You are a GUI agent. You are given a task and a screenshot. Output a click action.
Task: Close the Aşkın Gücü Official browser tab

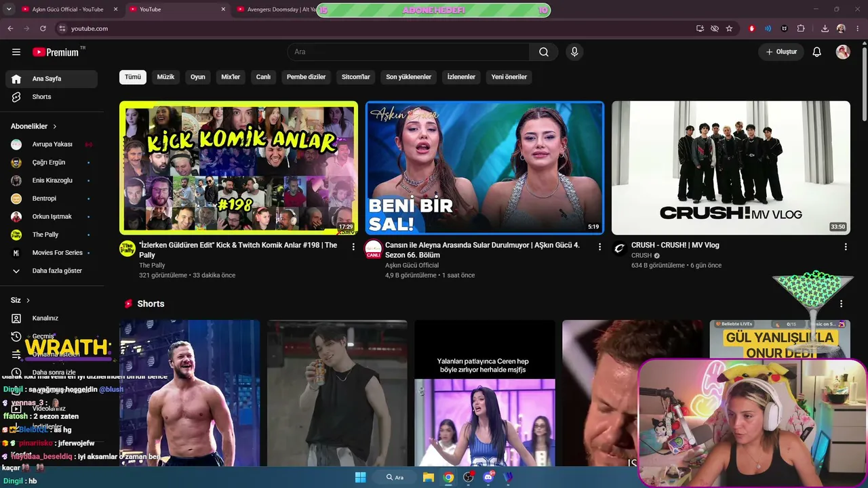point(116,9)
